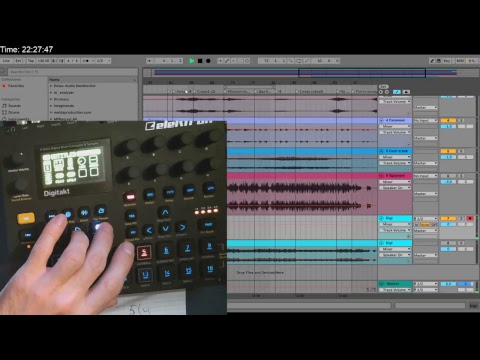Open first Digi track input channel dropdown

[x=426, y=219]
